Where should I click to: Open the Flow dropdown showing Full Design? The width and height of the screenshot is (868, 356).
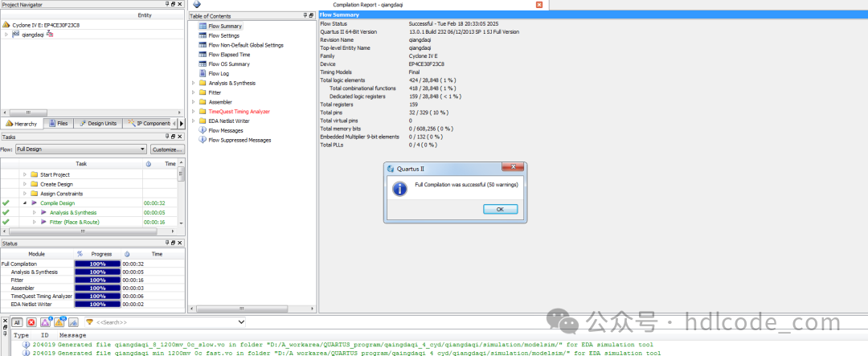[x=81, y=149]
